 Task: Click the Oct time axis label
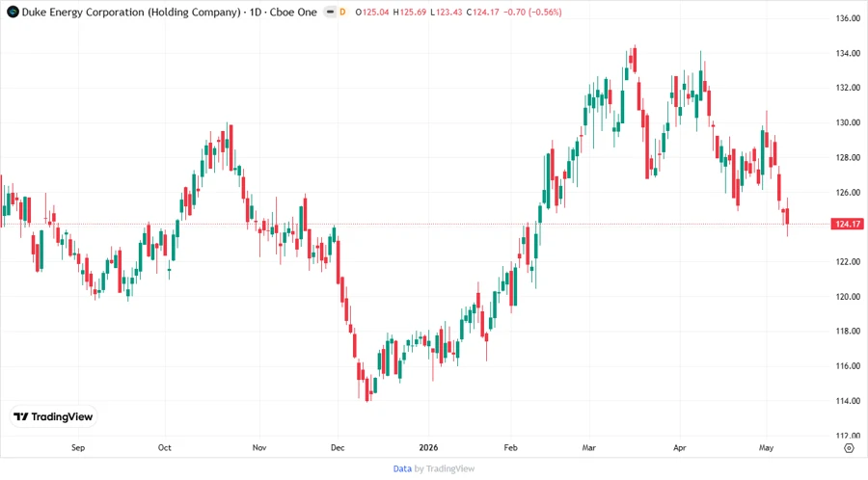pos(164,447)
